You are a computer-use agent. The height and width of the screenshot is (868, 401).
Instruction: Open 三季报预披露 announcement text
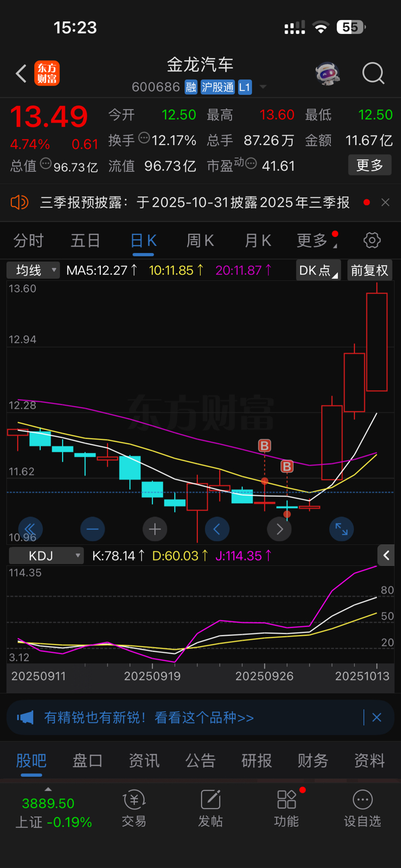[195, 202]
